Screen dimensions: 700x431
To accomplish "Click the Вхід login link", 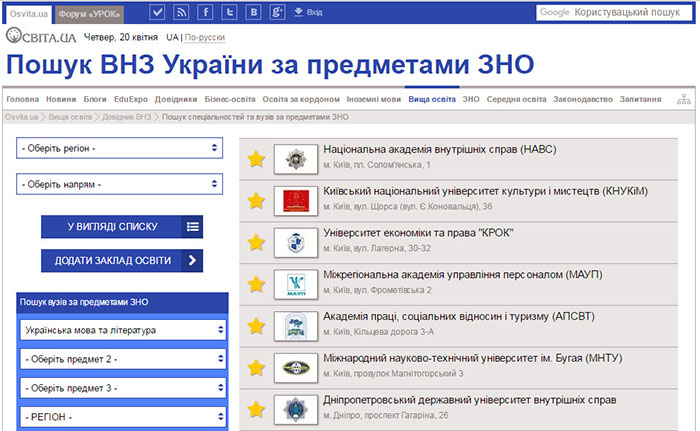I will tap(308, 13).
